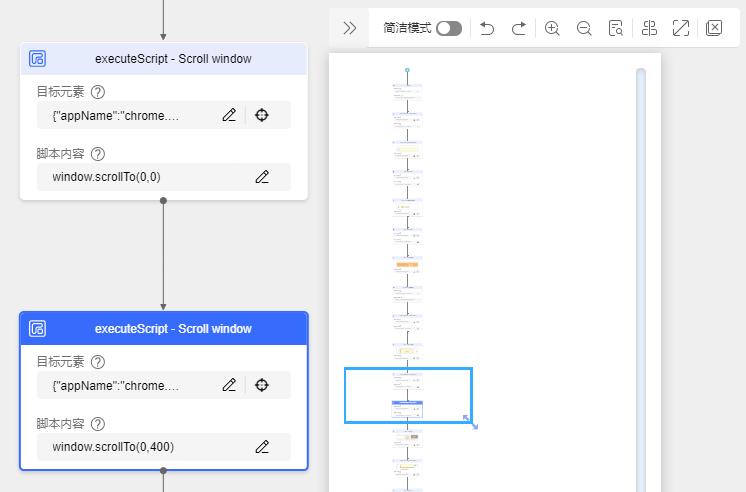Screen dimensions: 746x492
Task: Click the output connector dot below the first node
Action: coord(163,200)
